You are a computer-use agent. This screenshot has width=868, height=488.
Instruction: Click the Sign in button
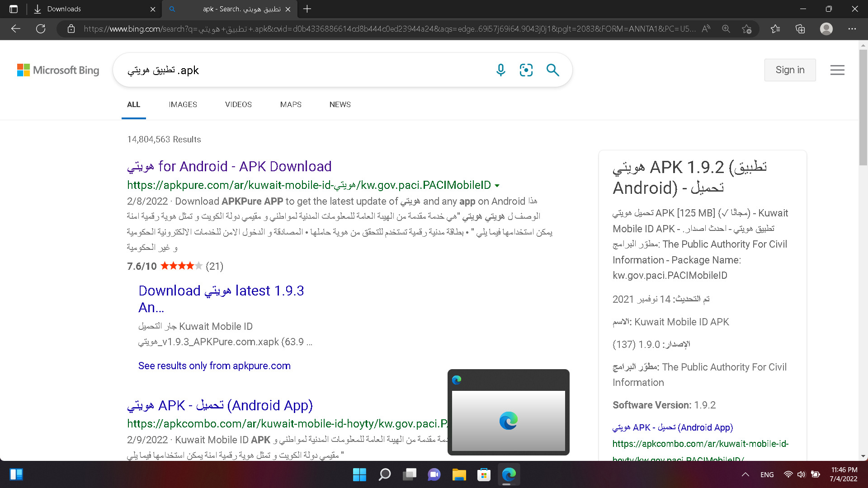coord(790,70)
